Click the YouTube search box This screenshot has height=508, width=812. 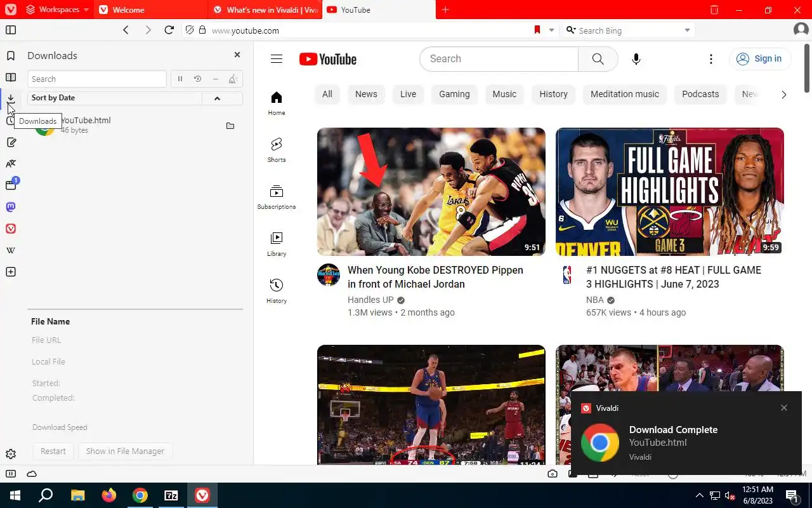[499, 59]
